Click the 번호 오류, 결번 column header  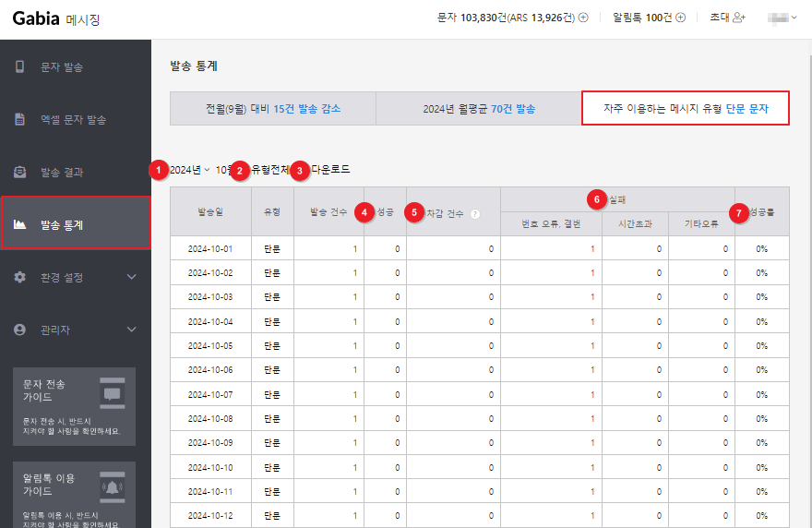[551, 223]
